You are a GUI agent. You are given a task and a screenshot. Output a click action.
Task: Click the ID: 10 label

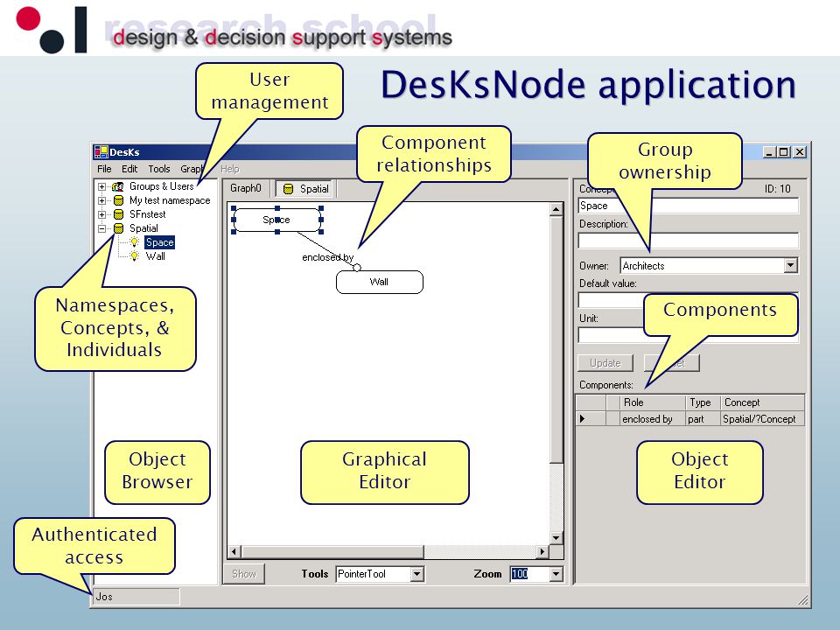click(x=777, y=189)
